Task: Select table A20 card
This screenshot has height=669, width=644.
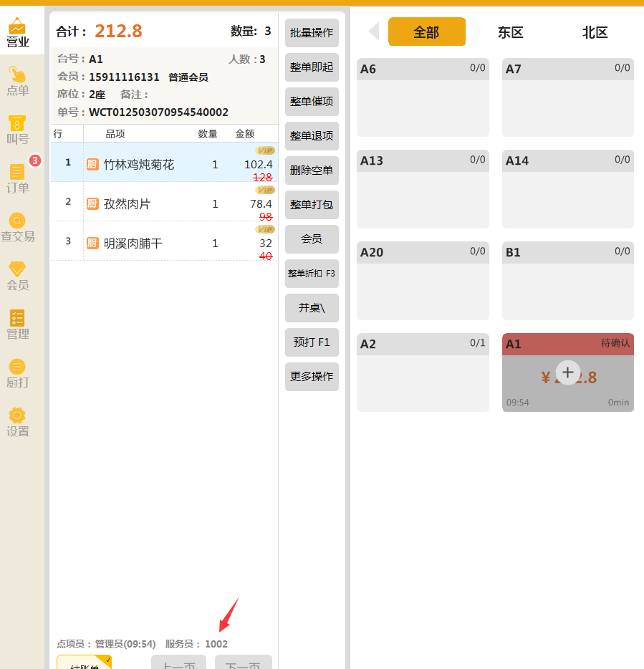Action: point(423,281)
